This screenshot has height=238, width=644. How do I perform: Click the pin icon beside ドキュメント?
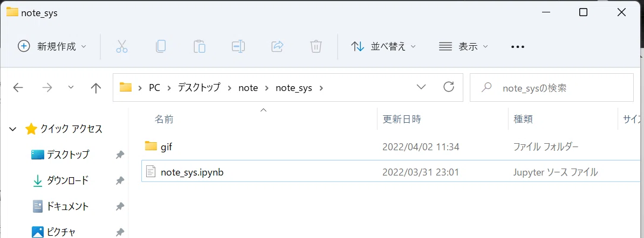point(120,206)
